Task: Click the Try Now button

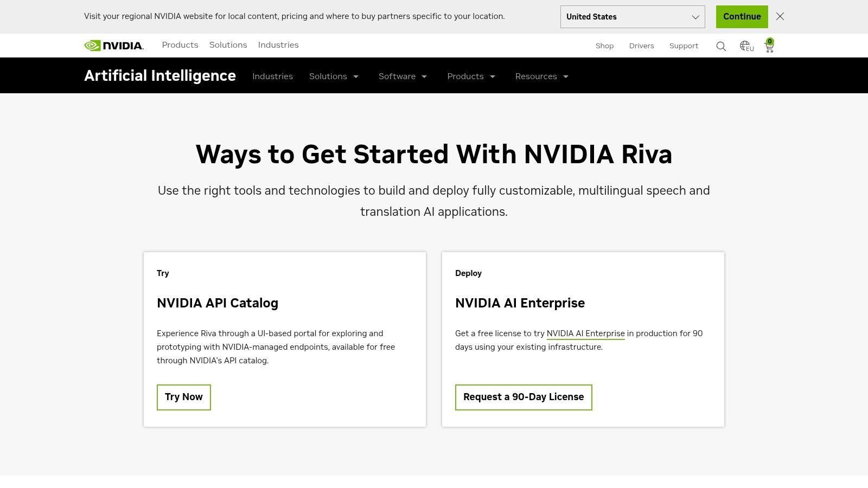Action: pos(184,397)
